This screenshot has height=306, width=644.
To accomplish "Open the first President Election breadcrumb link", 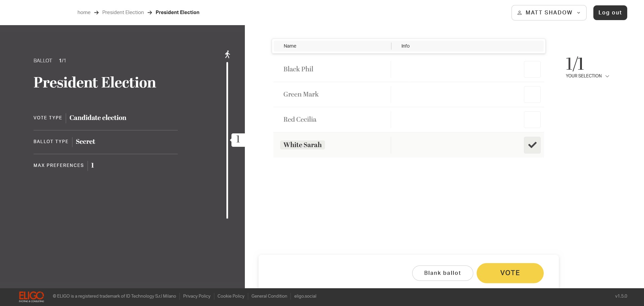I will [x=123, y=12].
